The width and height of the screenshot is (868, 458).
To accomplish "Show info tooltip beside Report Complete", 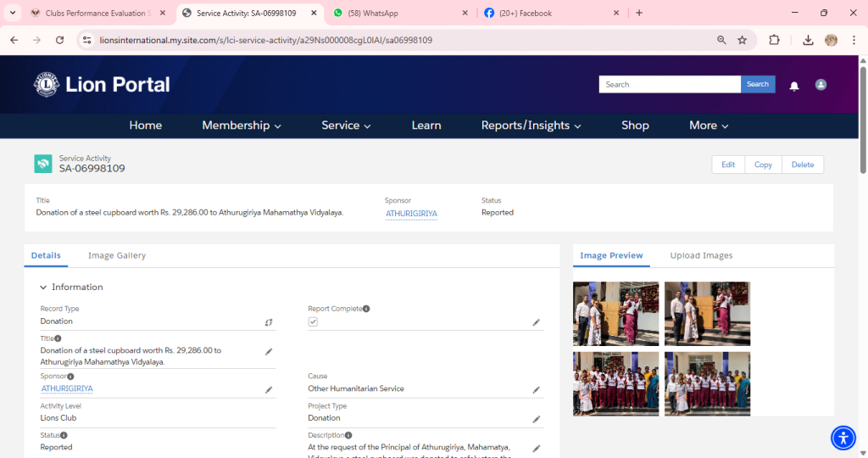I will [x=366, y=309].
